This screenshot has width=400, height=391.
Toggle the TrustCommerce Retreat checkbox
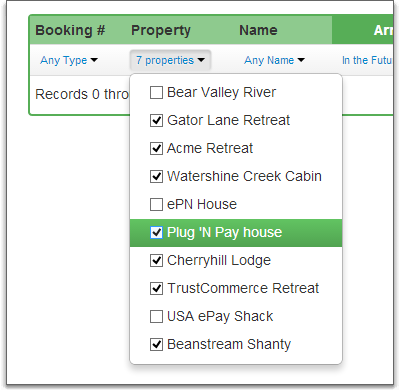click(x=156, y=288)
